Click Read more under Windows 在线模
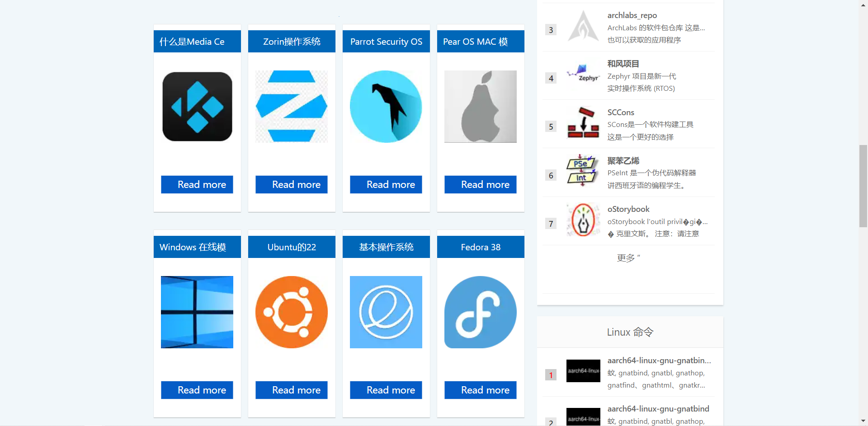The height and width of the screenshot is (426, 868). [197, 390]
